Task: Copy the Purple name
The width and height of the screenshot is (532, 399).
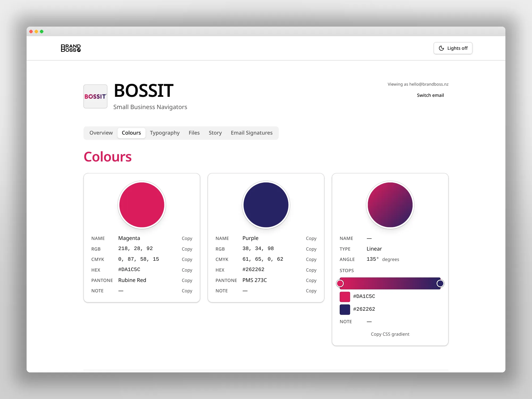Action: pyautogui.click(x=311, y=238)
